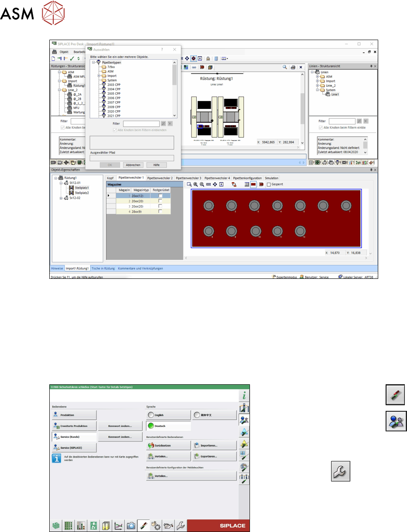Click the magnifier search icon in Rüstung view
Screen dimensions: 407x532
point(285,67)
